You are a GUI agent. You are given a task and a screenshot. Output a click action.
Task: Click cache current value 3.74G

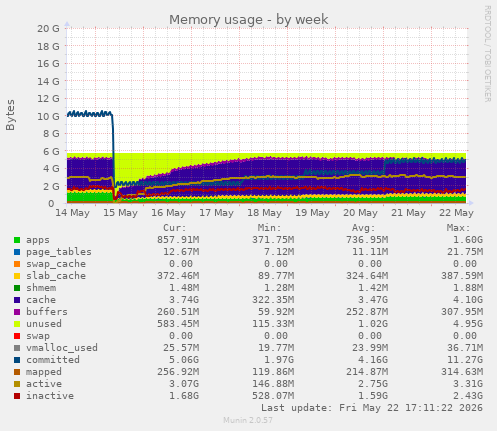coord(184,300)
